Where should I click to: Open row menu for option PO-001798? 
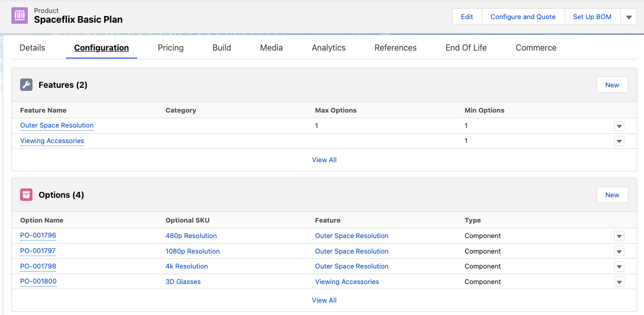tap(619, 266)
